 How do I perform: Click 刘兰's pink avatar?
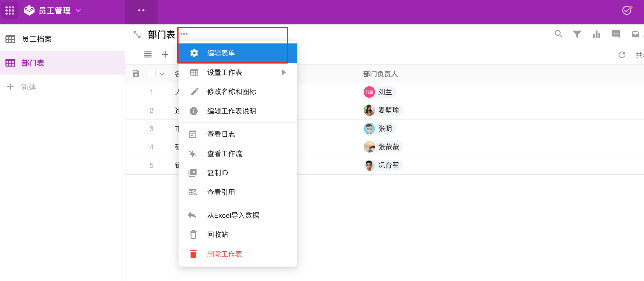369,92
